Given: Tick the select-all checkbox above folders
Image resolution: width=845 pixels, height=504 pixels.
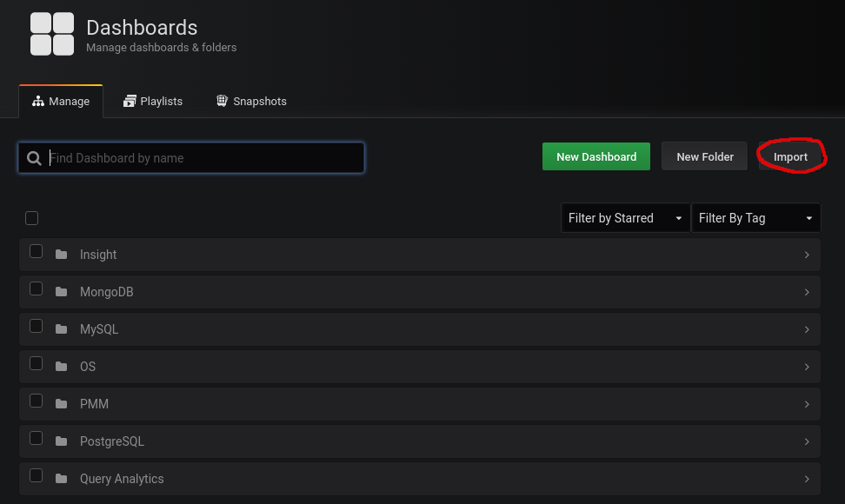Looking at the screenshot, I should tap(31, 218).
